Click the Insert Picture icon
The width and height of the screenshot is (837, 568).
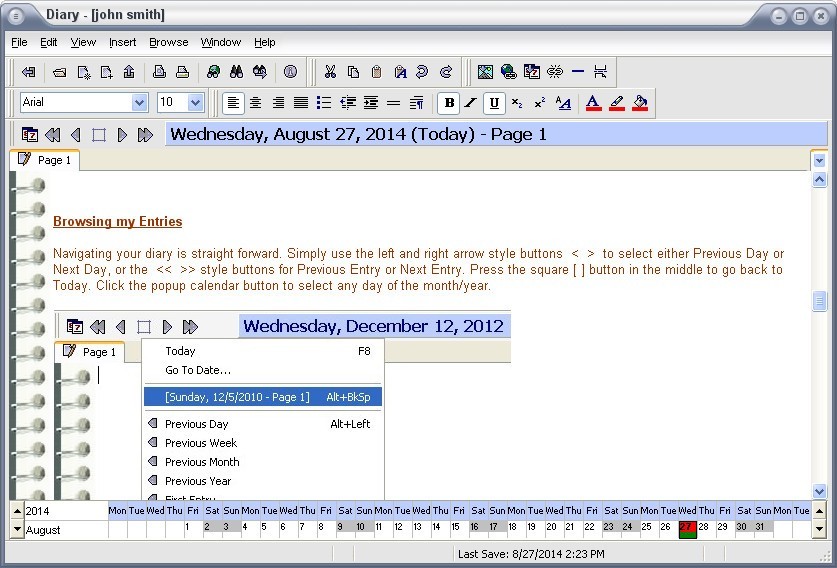pyautogui.click(x=485, y=72)
